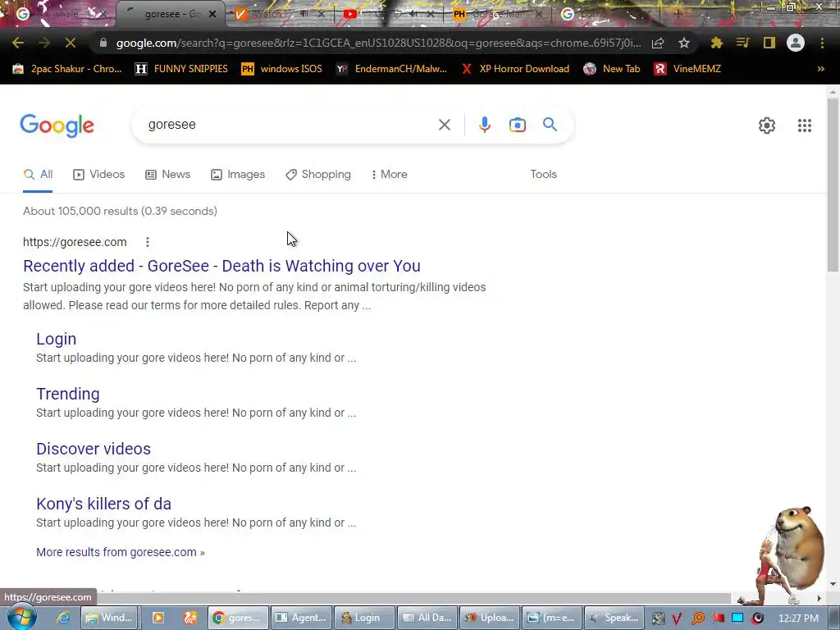840x630 pixels.
Task: Open the share-this-page icon in the address bar
Action: click(658, 43)
